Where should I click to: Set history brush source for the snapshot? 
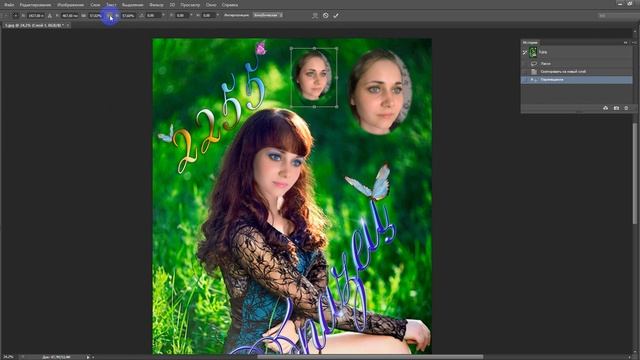coord(525,52)
